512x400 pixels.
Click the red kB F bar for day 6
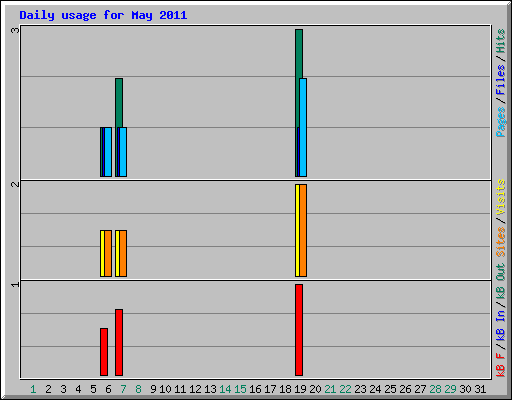(x=104, y=352)
